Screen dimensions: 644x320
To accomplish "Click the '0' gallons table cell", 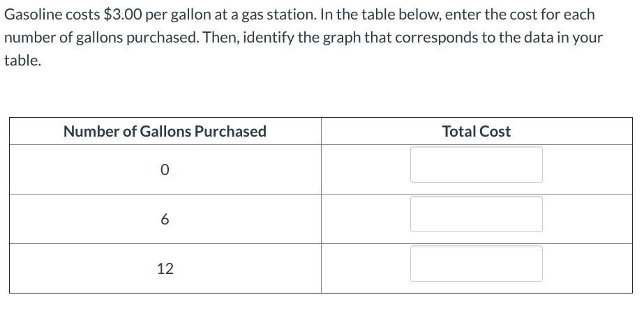I will coord(165,169).
